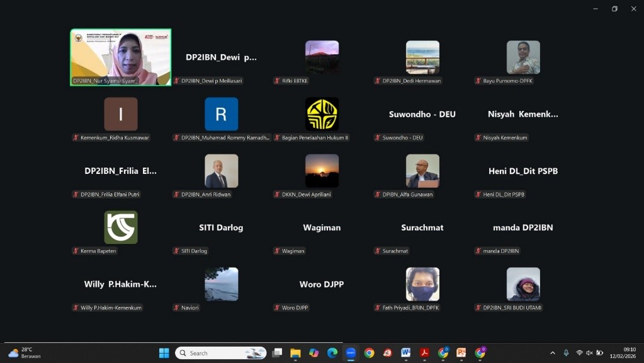Open the Zoom app in the taskbar

pos(351,353)
